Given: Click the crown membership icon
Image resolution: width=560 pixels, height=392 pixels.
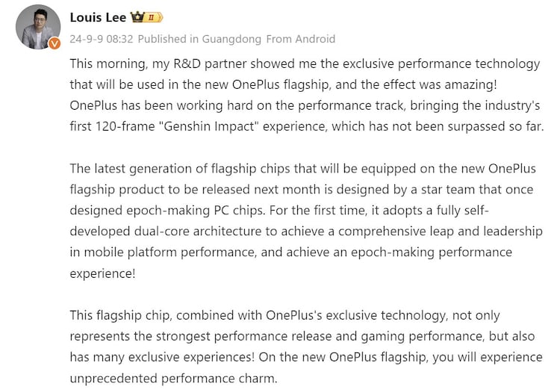Looking at the screenshot, I should [x=137, y=17].
